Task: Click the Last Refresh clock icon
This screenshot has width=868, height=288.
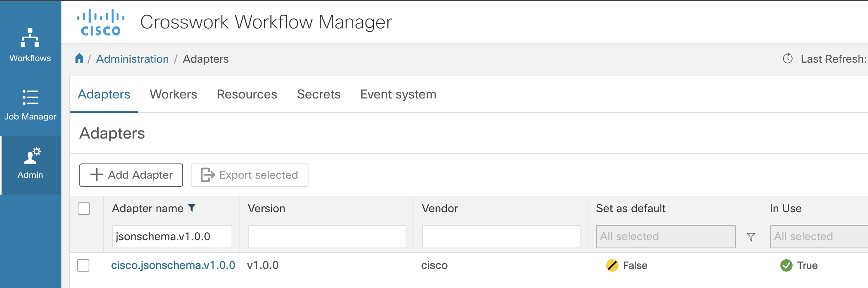Action: (x=788, y=58)
